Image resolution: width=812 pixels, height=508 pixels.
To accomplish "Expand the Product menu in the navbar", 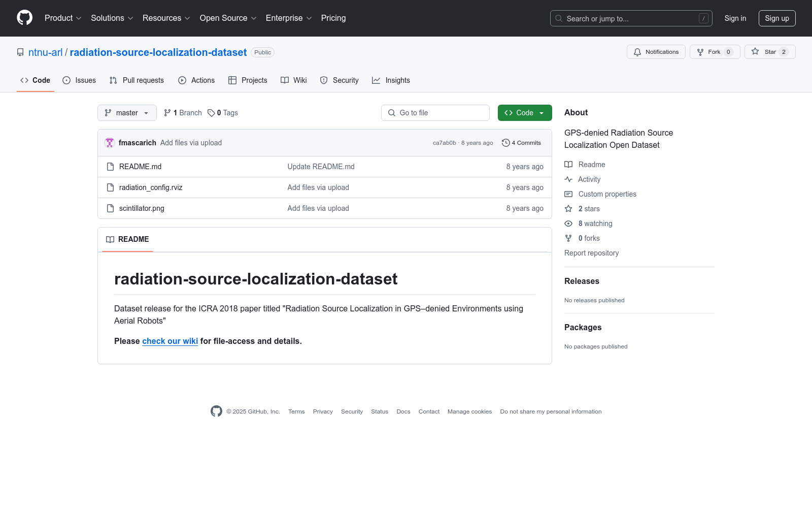I will click(x=62, y=18).
